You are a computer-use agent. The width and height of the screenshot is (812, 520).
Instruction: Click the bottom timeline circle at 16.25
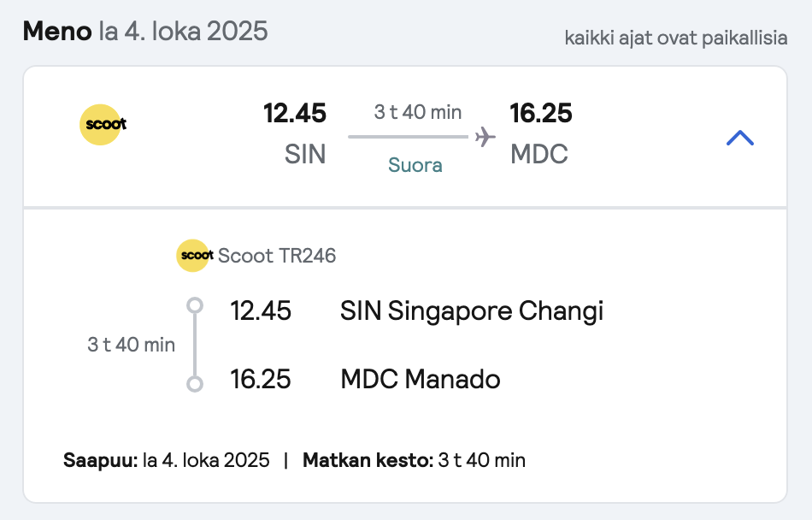pos(195,384)
